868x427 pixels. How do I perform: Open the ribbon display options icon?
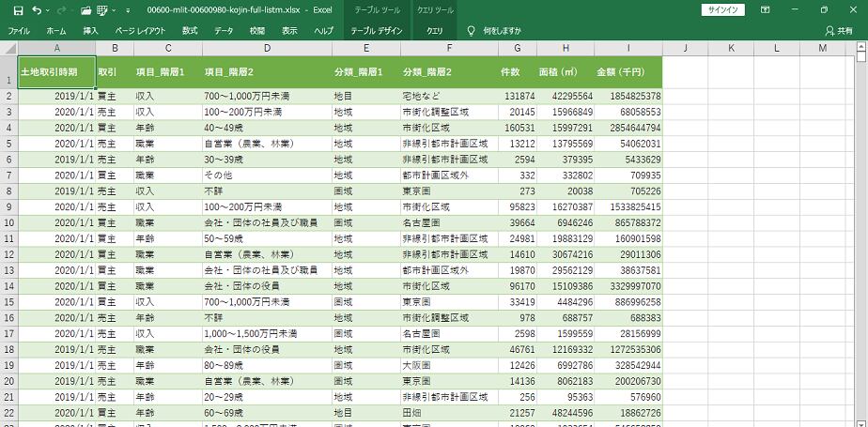(765, 9)
